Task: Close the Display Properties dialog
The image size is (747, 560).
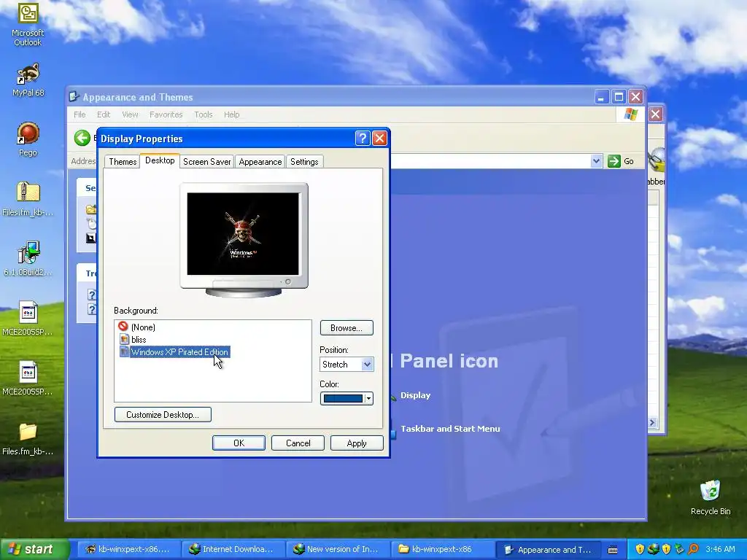Action: coord(379,138)
